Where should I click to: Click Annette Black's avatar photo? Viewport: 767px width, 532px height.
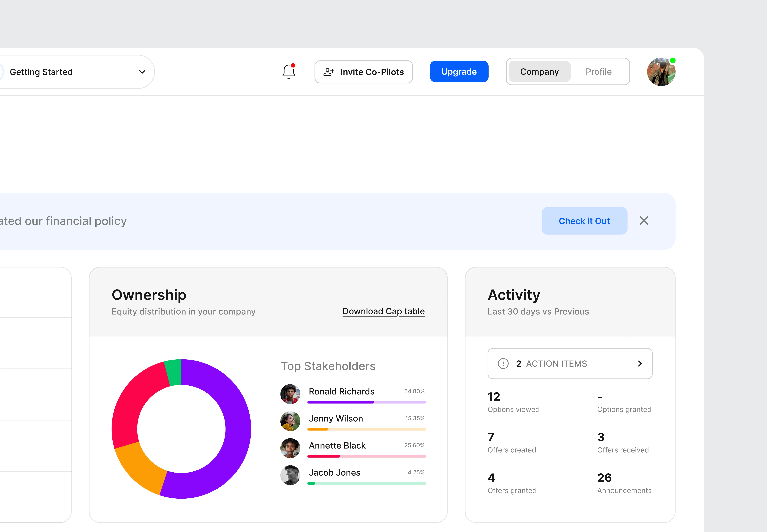[290, 448]
